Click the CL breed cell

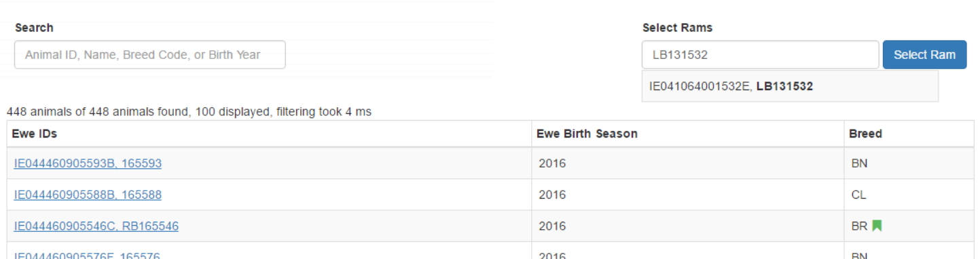coord(909,195)
